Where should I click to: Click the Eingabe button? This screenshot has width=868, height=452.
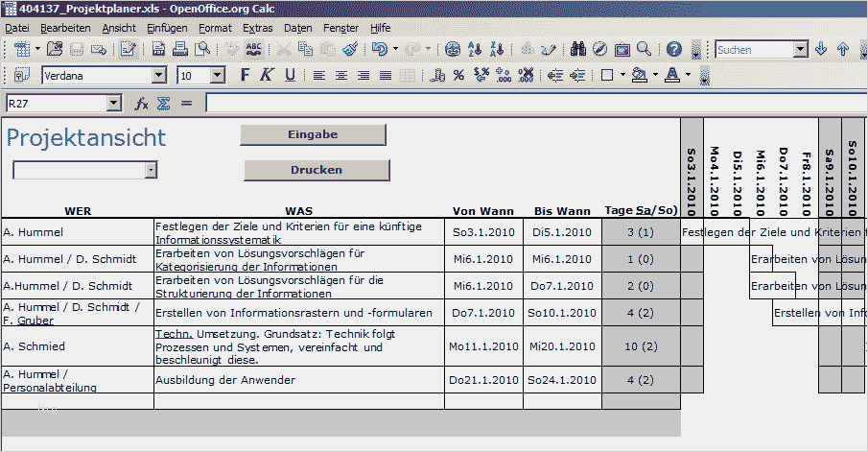[x=313, y=134]
